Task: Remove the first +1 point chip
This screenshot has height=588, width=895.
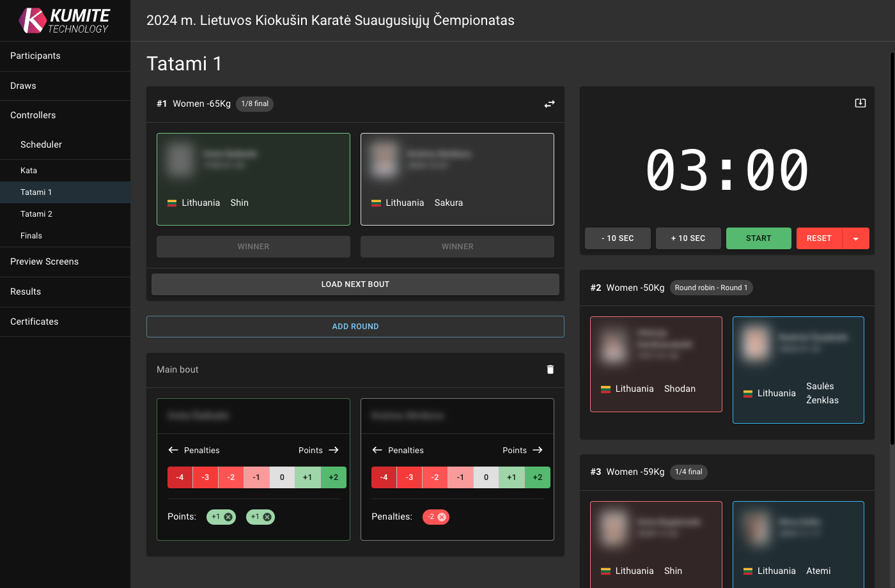Action: (228, 517)
